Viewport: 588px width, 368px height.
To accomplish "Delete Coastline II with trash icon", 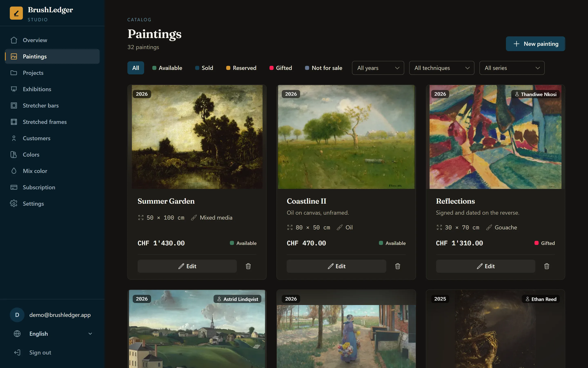I will [x=398, y=266].
